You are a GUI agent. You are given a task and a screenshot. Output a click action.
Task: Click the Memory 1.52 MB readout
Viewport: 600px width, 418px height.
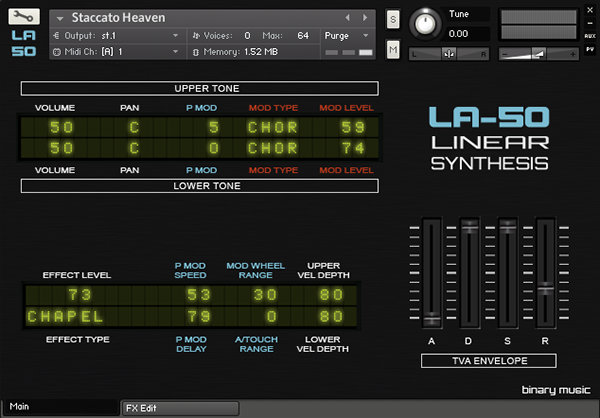(261, 52)
